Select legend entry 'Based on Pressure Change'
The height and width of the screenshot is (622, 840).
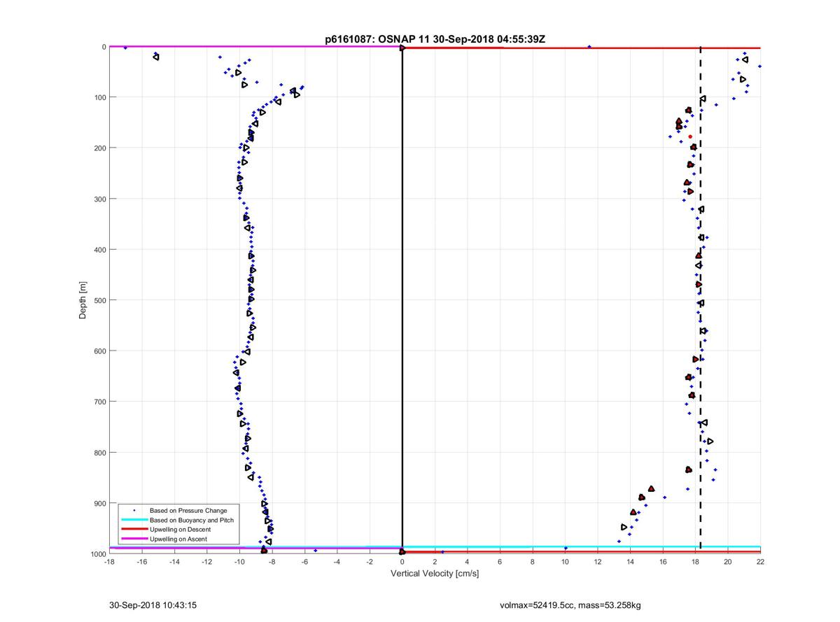pos(188,511)
